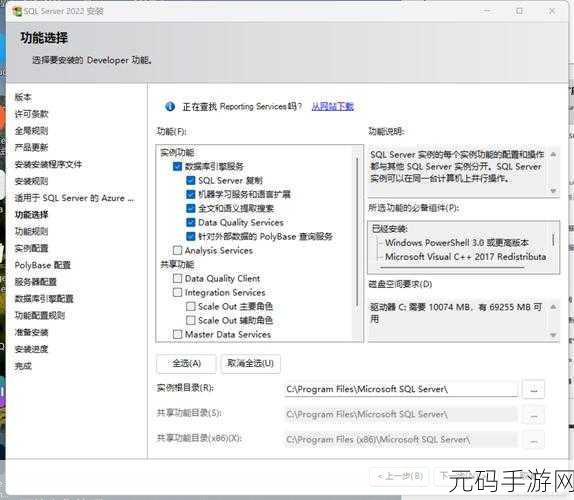Uncheck the SQL Server 复制 checkbox

190,180
